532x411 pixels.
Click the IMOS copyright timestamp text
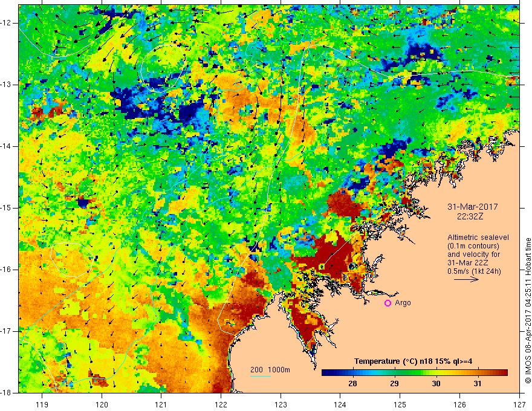point(528,311)
